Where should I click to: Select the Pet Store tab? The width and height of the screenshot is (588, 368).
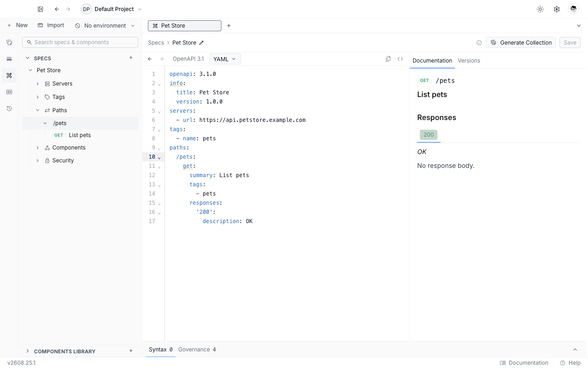[185, 26]
